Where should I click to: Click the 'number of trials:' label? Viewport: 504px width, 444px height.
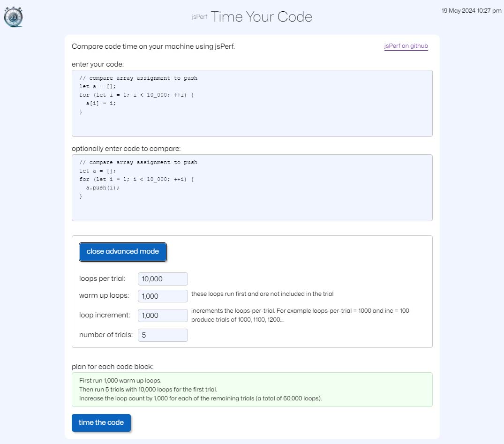click(x=106, y=335)
